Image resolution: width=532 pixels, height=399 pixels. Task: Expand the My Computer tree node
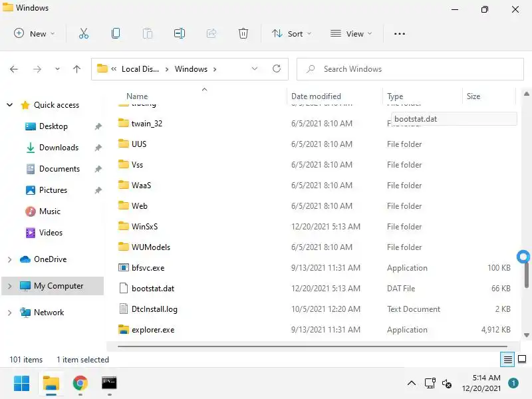pos(10,286)
